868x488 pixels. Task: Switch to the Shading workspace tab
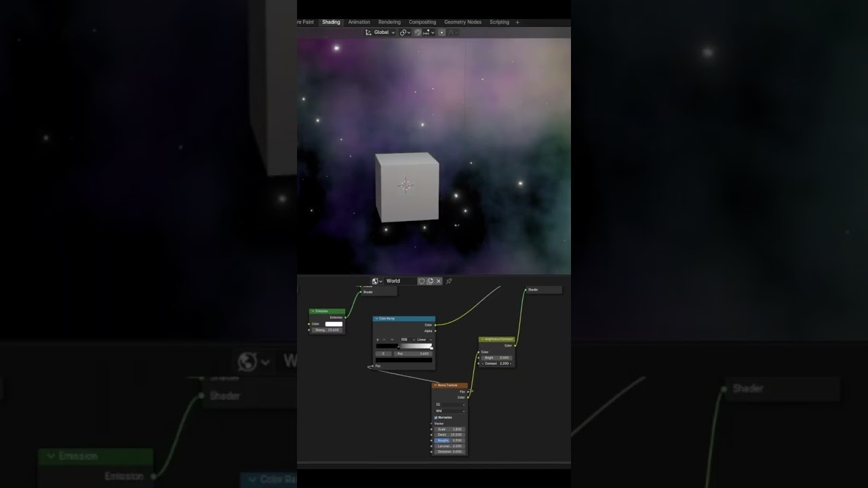coord(331,22)
